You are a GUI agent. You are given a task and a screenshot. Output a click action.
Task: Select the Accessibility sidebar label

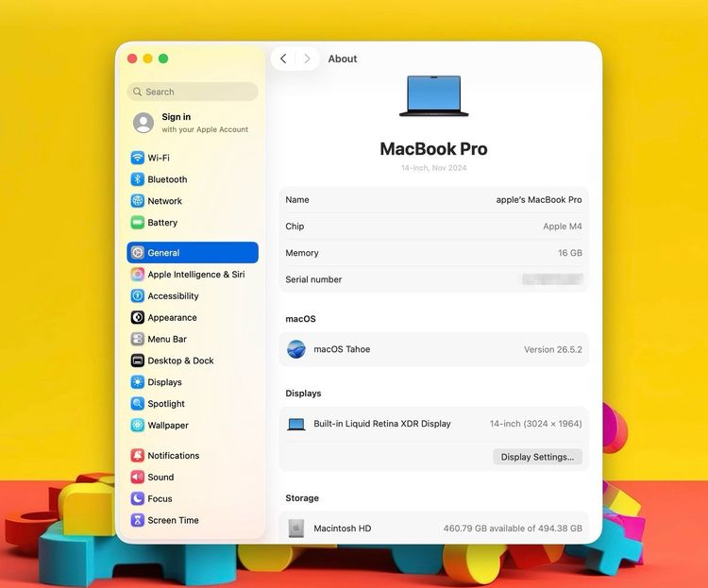pyautogui.click(x=173, y=295)
